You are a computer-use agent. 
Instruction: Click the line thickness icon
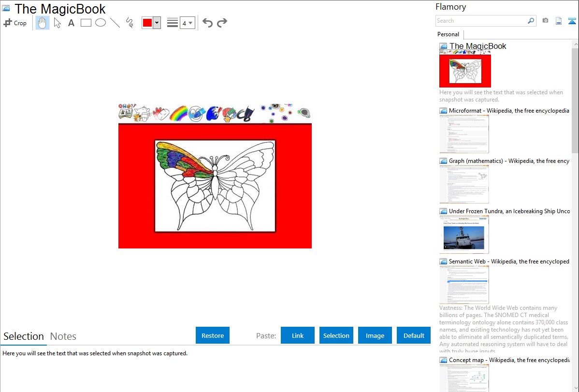point(173,23)
